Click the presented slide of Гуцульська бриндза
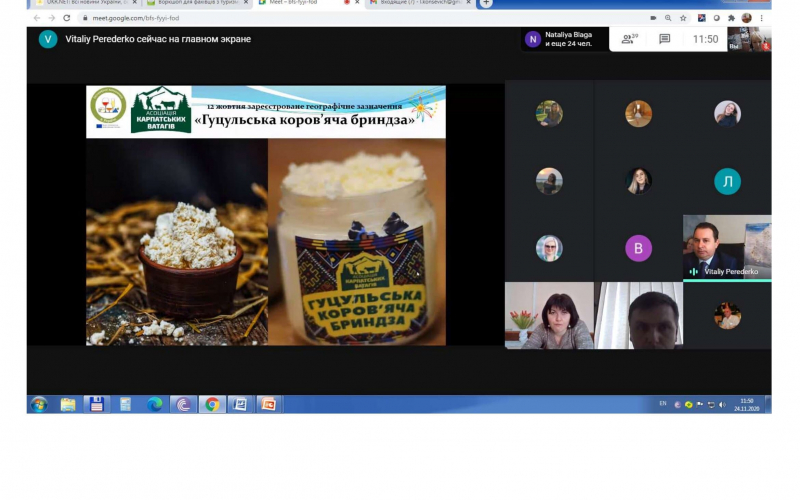The image size is (800, 500). point(266,215)
